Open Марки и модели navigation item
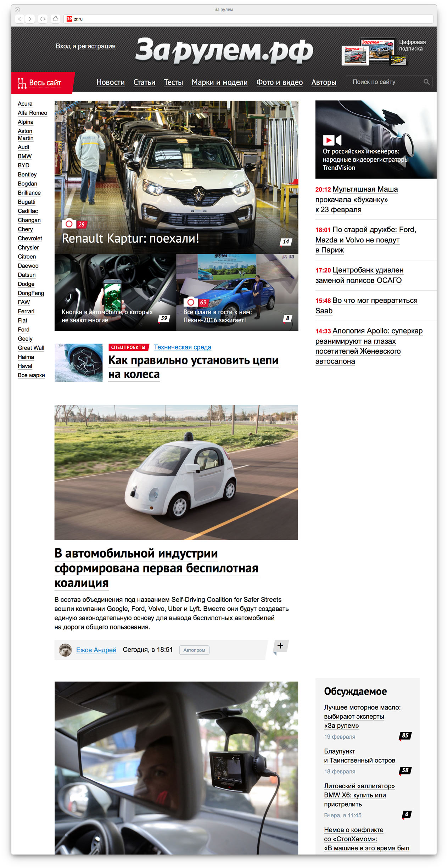The image size is (448, 868). [219, 82]
